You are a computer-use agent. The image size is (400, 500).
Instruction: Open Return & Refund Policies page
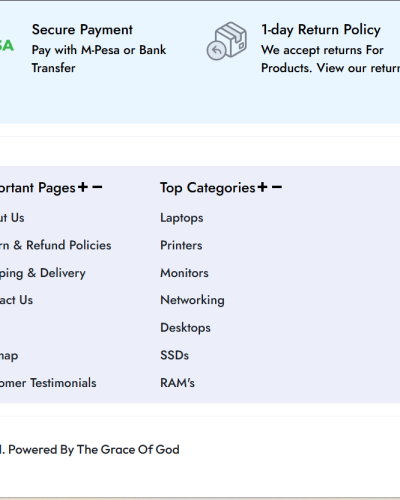(56, 245)
